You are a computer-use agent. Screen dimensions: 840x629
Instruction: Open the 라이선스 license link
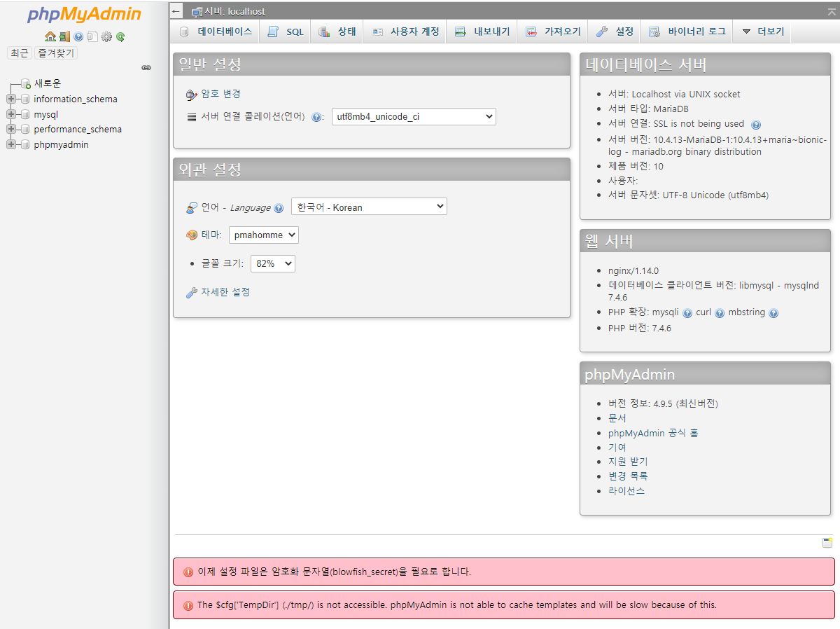(x=626, y=491)
